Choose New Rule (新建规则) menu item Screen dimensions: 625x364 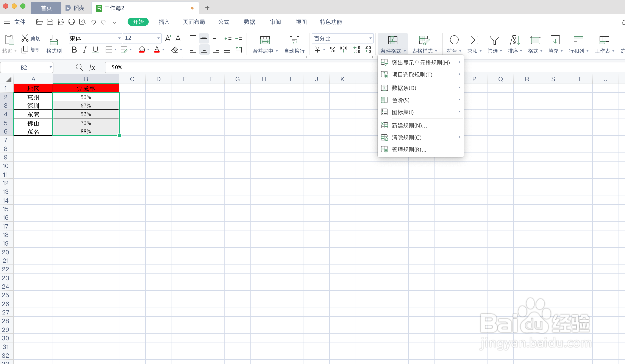[420, 125]
